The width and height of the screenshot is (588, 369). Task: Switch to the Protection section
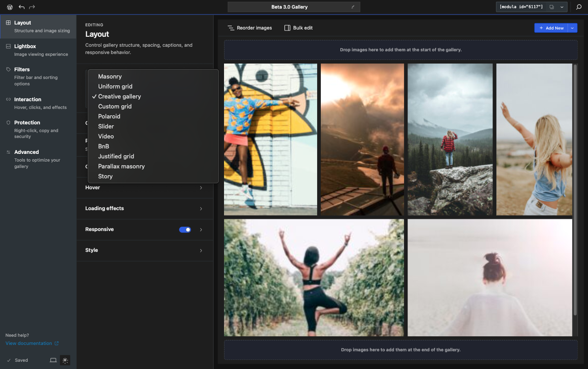click(x=38, y=129)
